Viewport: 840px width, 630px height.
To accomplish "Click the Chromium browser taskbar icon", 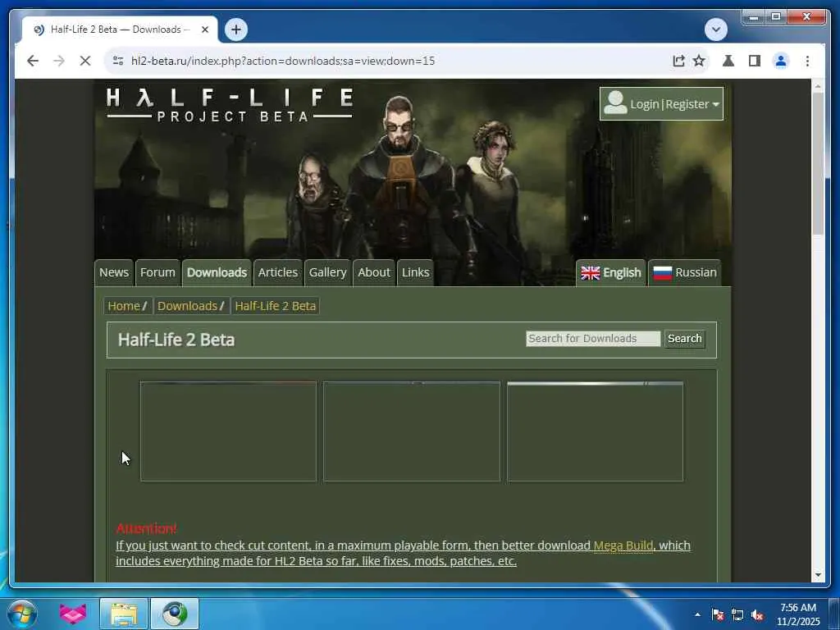I will tap(175, 614).
